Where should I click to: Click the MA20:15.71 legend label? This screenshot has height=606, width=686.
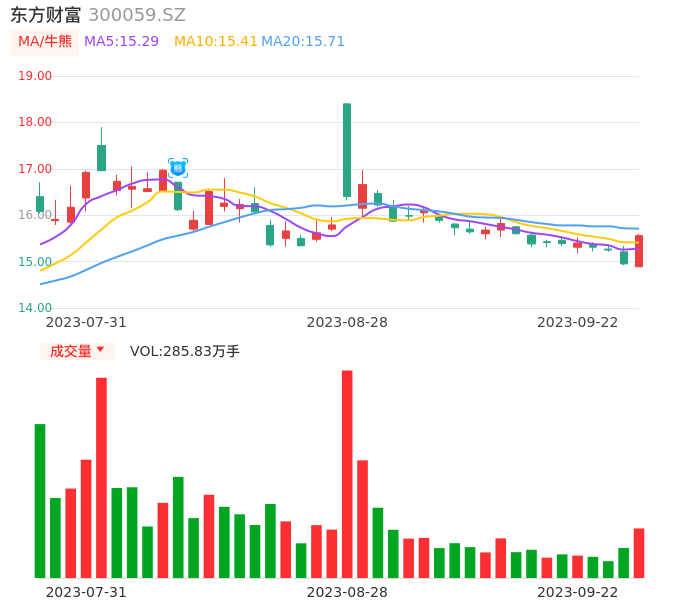(303, 42)
